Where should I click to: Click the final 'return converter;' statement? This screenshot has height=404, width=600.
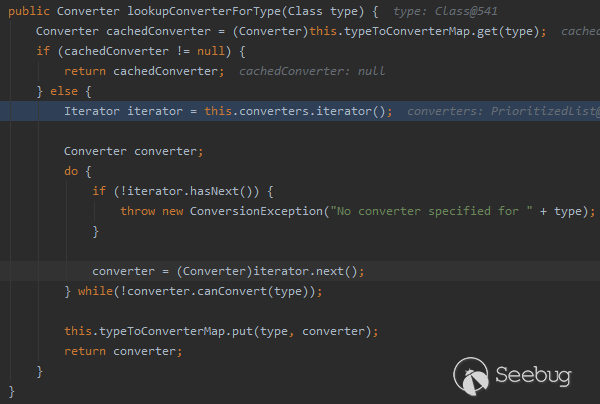point(123,351)
